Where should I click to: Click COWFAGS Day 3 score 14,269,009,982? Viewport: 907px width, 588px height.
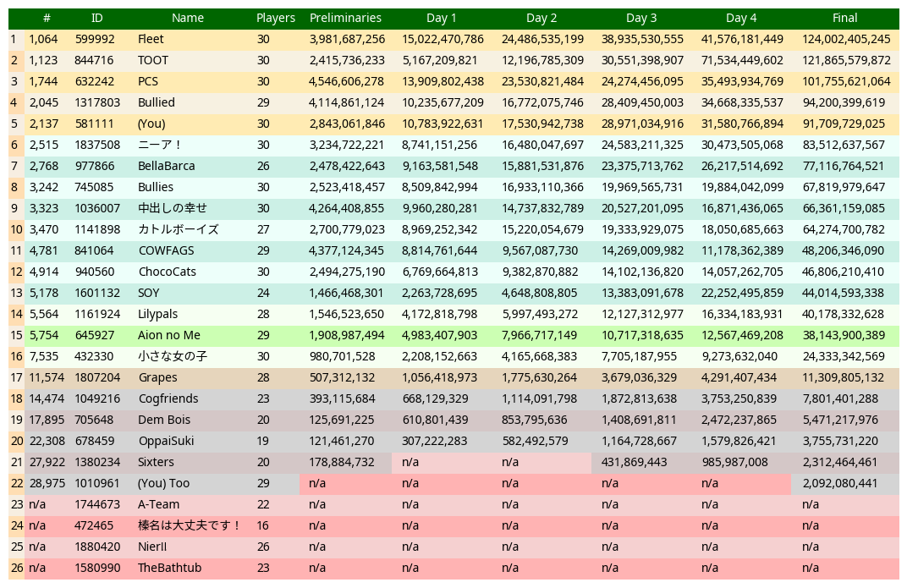[x=642, y=251]
